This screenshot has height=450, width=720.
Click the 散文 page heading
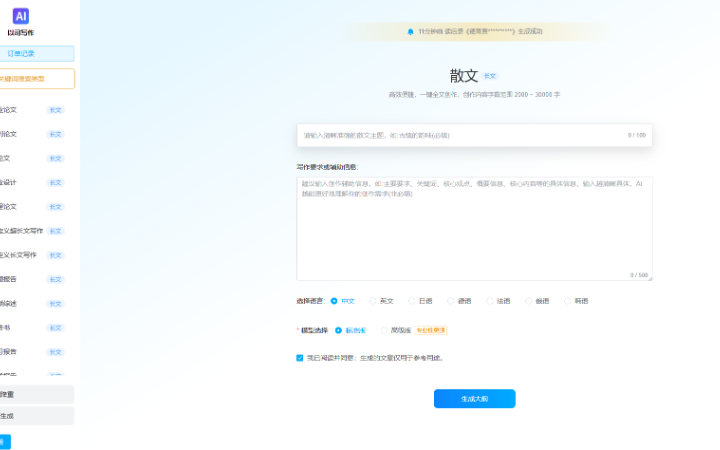pyautogui.click(x=464, y=76)
